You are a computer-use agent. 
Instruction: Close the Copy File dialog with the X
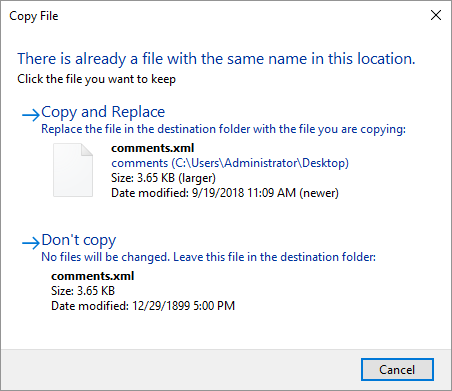click(x=436, y=15)
